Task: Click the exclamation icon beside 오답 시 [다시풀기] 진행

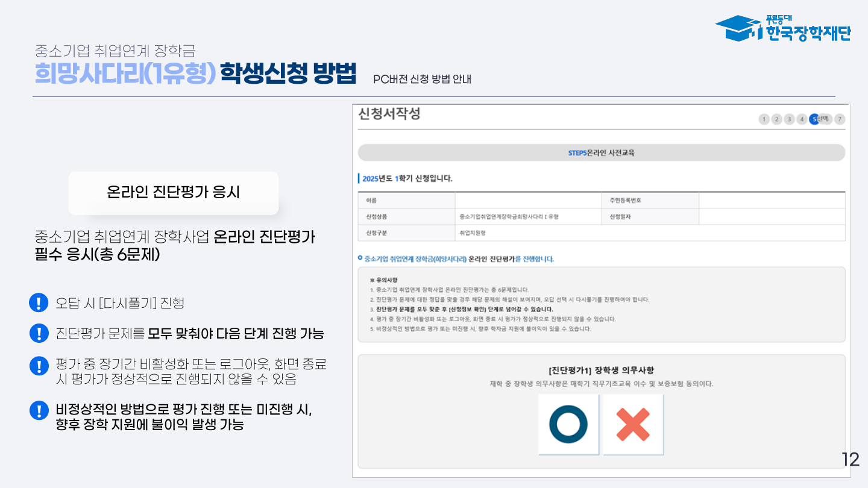Action: click(x=39, y=302)
